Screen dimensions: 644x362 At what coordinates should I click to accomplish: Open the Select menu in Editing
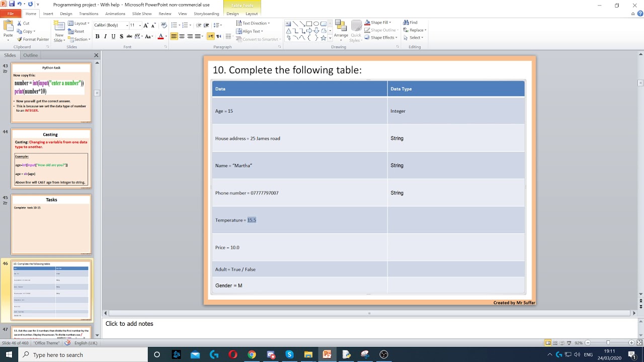(x=413, y=38)
